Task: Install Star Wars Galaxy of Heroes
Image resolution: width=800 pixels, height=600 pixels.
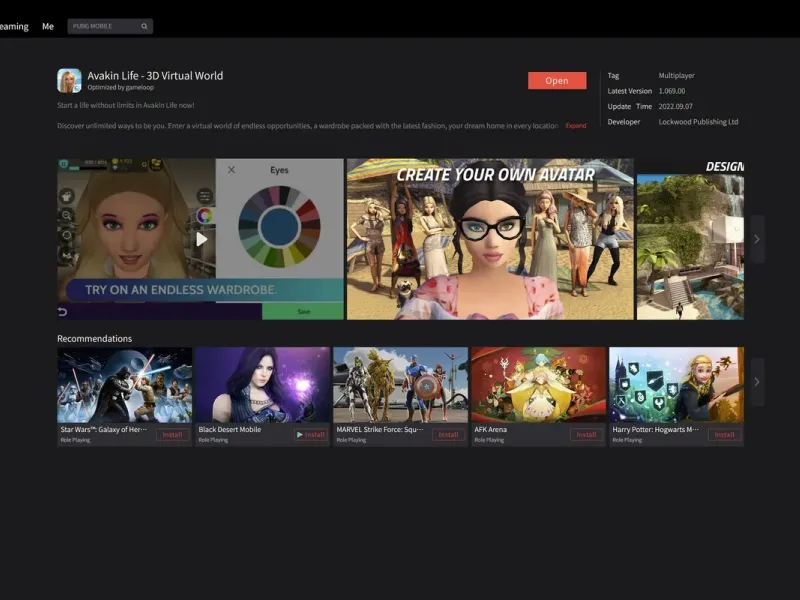Action: click(x=172, y=435)
